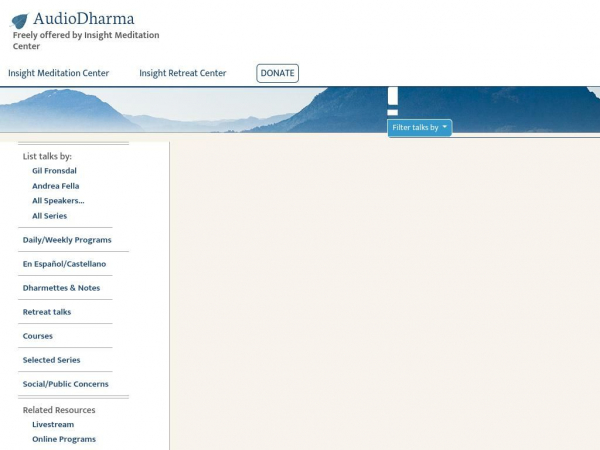Click the 'Related Resources' heading
Screen dimensions: 600x450
59,410
